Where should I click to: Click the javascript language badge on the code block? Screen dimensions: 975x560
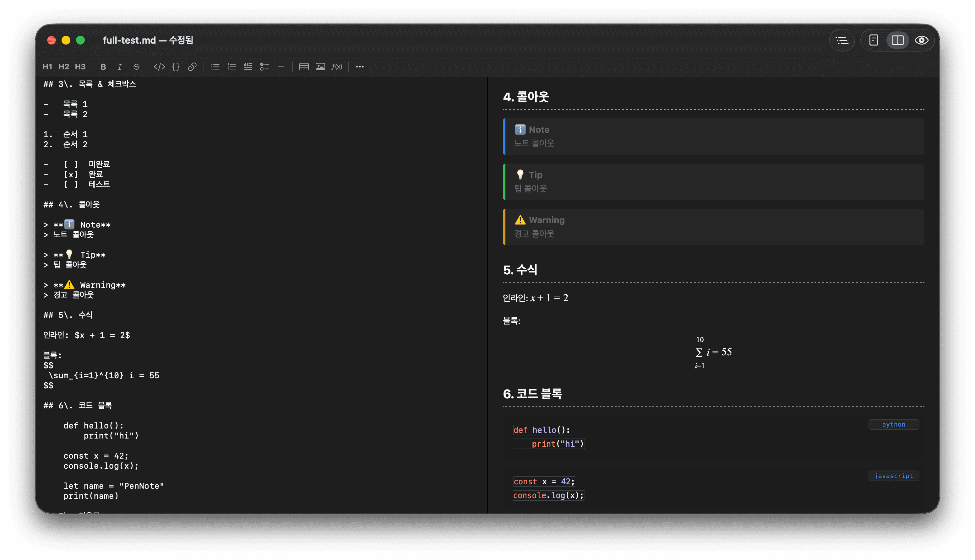893,476
